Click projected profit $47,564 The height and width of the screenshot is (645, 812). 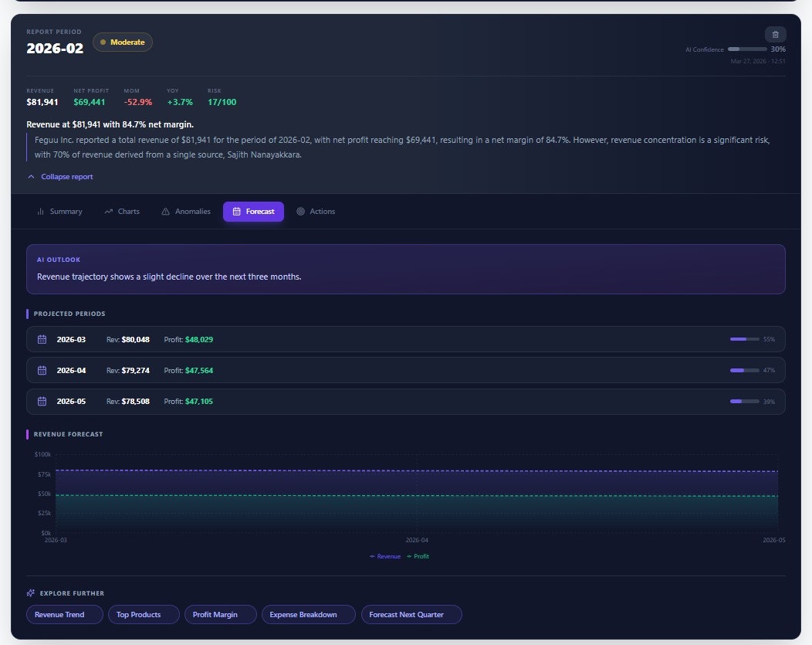click(199, 371)
